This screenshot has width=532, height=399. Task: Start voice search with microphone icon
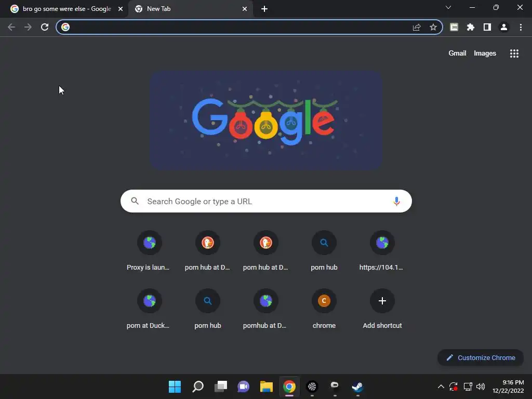pos(396,201)
